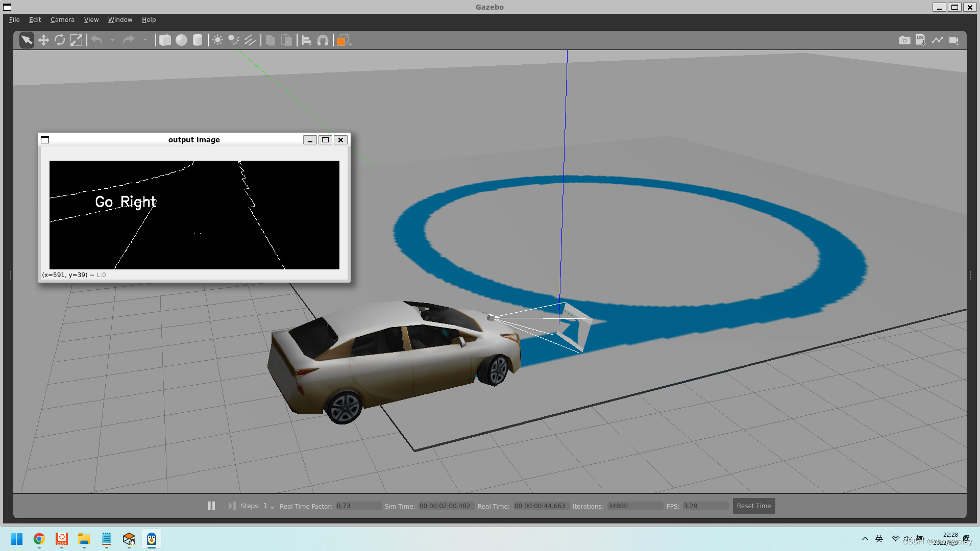
Task: Insert a cylinder into the world
Action: click(x=198, y=40)
